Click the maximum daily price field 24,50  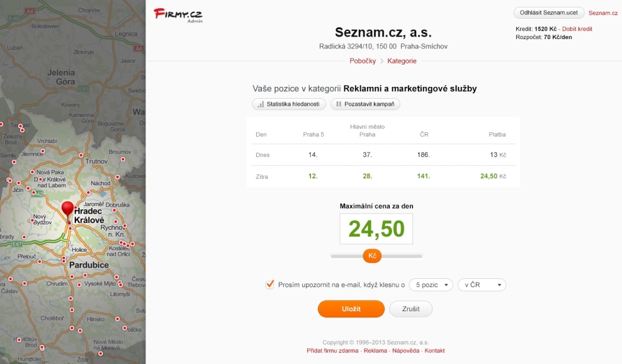[x=376, y=229]
